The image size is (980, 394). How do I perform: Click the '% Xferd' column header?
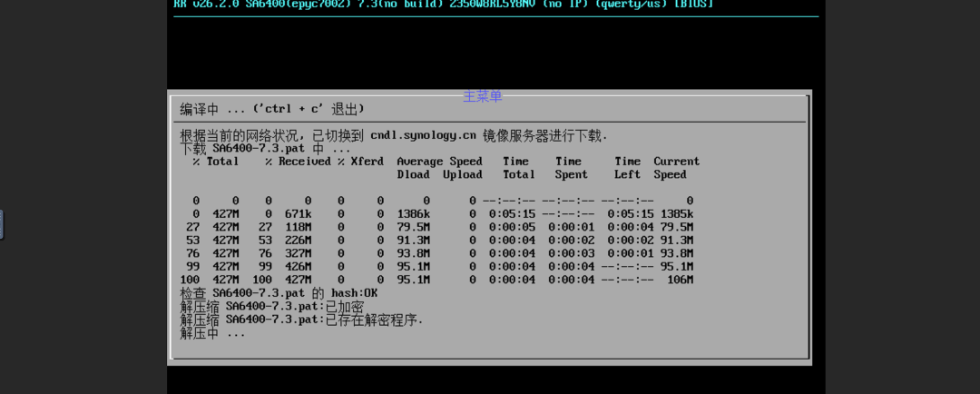(x=360, y=162)
